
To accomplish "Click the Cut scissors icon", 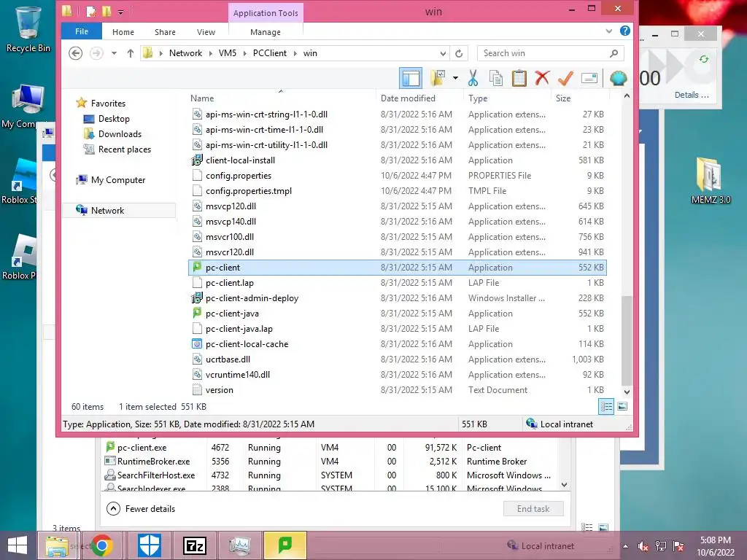I will 473,78.
